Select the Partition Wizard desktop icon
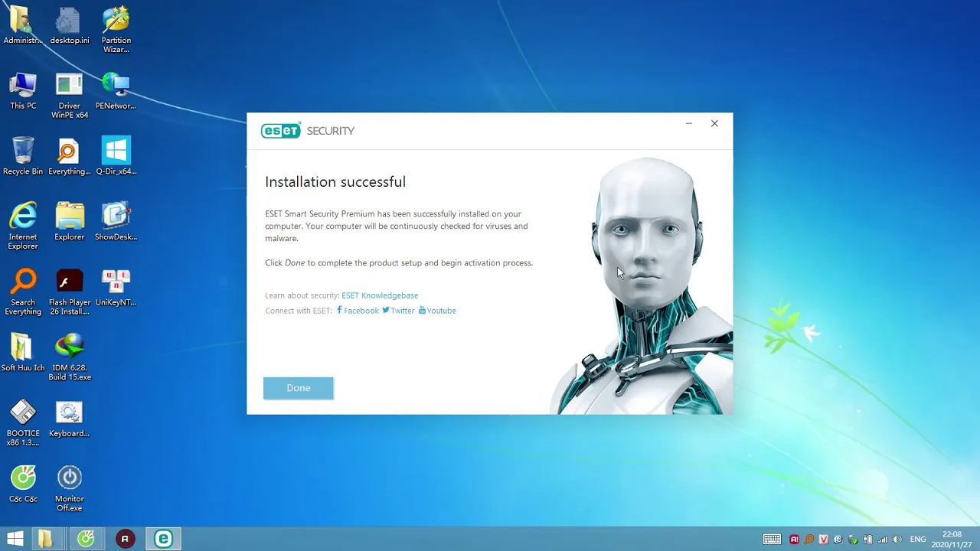Viewport: 980px width, 551px height. coord(116,31)
